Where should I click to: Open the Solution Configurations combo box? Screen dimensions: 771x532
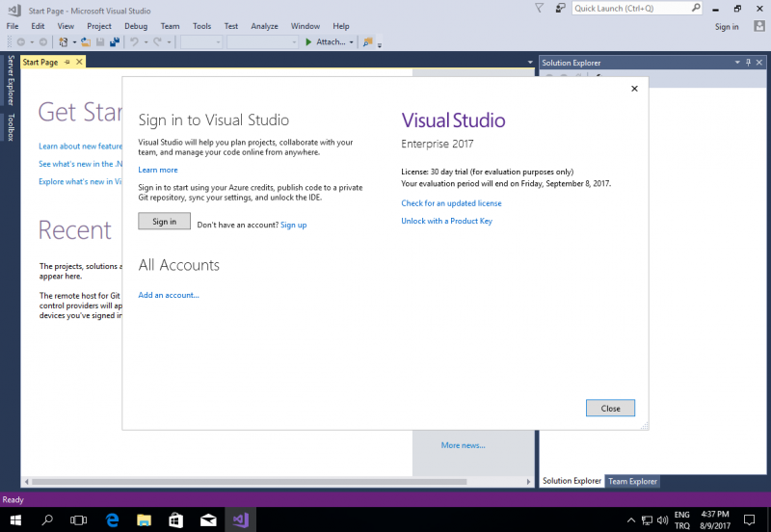(x=201, y=42)
